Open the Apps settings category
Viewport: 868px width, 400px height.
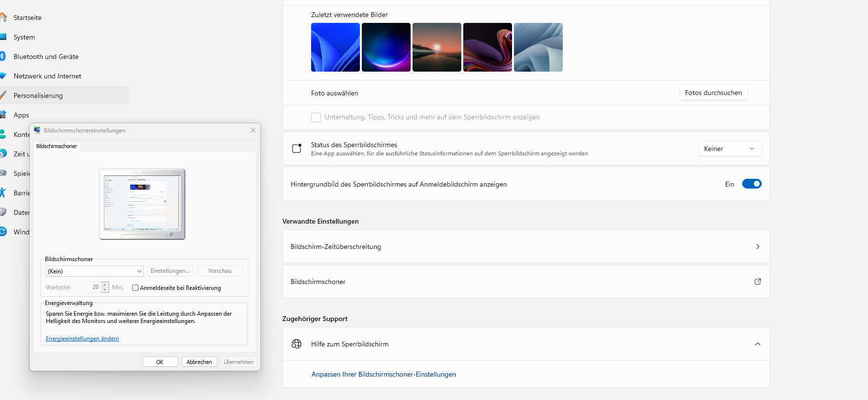pos(21,115)
